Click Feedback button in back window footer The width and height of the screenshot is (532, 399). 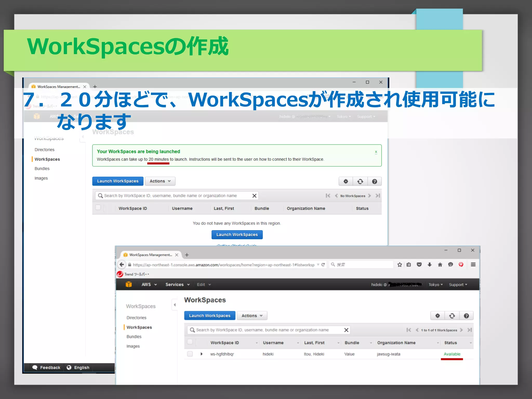46,368
